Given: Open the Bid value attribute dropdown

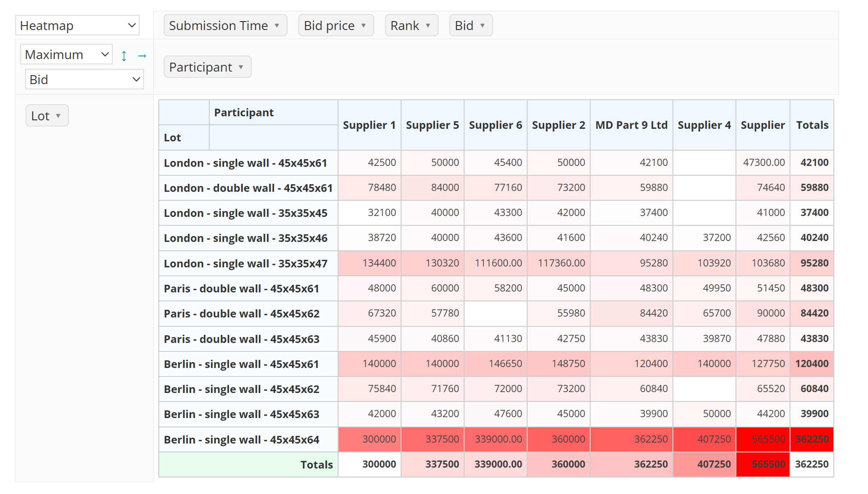Looking at the screenshot, I should click(84, 80).
